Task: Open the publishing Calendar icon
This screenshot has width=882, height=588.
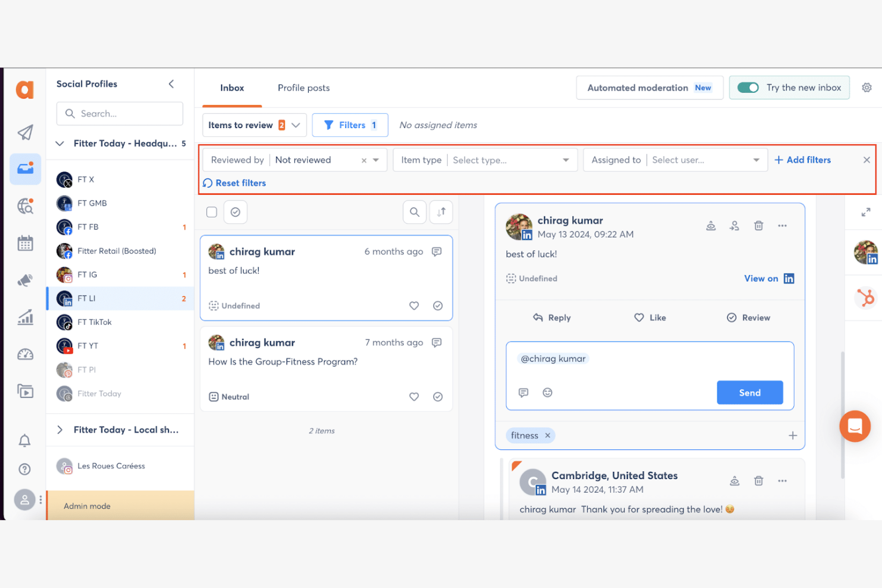Action: (x=24, y=243)
